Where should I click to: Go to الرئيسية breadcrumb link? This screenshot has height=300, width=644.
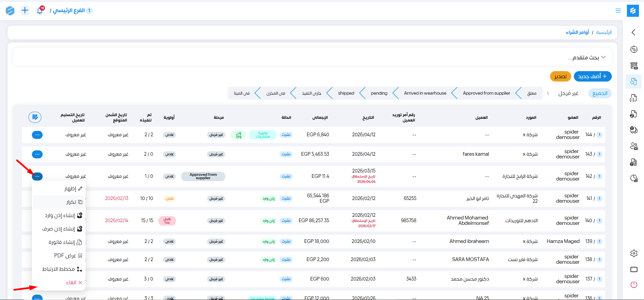[604, 32]
